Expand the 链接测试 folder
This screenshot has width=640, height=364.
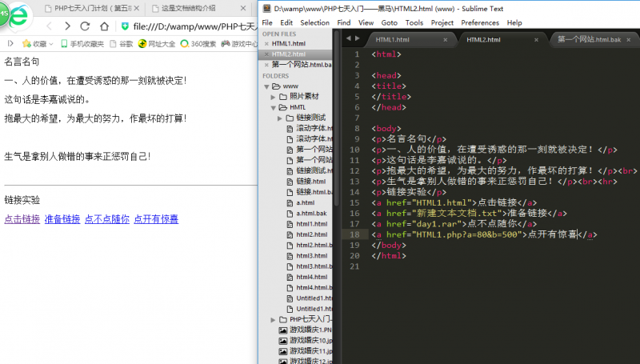[280, 118]
